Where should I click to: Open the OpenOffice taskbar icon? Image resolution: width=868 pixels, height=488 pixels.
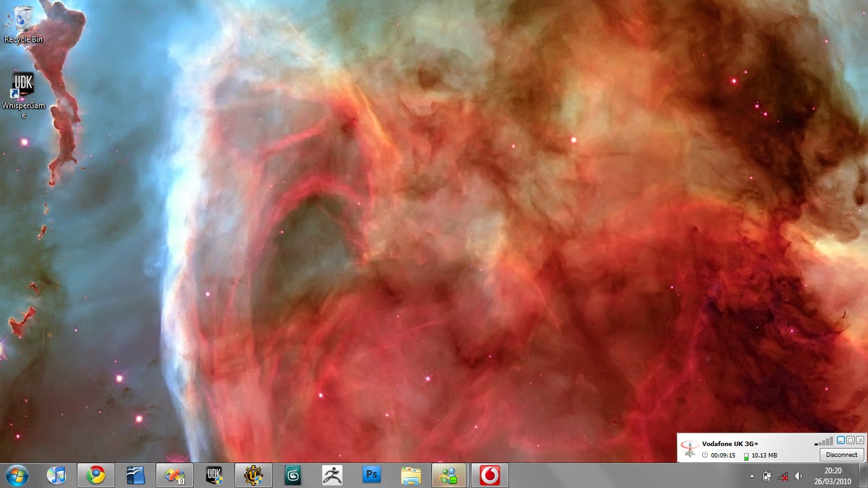[135, 475]
